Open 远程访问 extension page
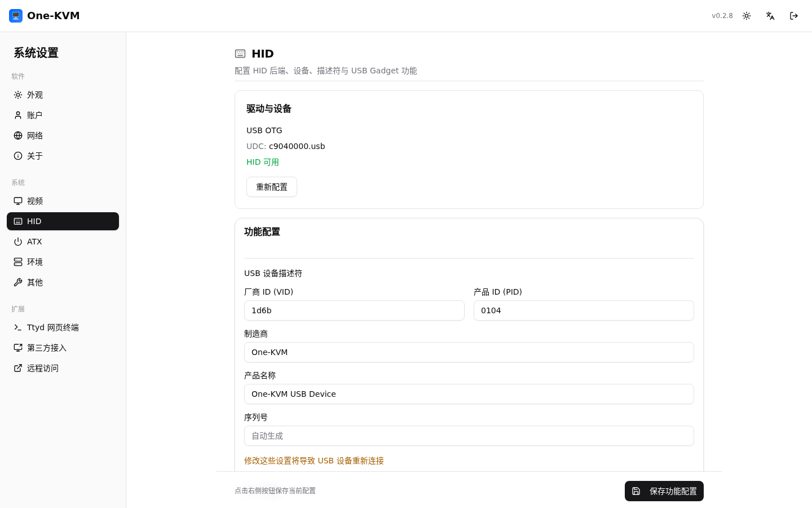The width and height of the screenshot is (812, 508). tap(63, 368)
